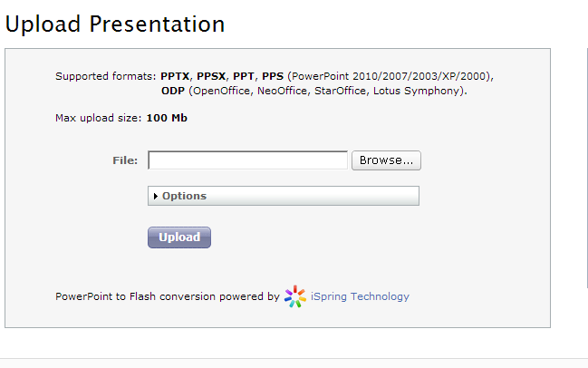Click the 100 Mb size text
The image size is (588, 368).
click(x=167, y=118)
